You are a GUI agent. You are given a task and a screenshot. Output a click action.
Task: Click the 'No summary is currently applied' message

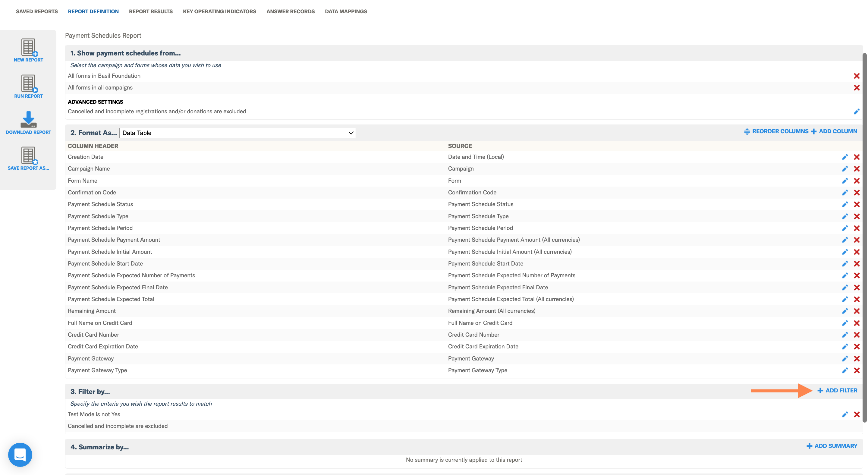(x=464, y=460)
